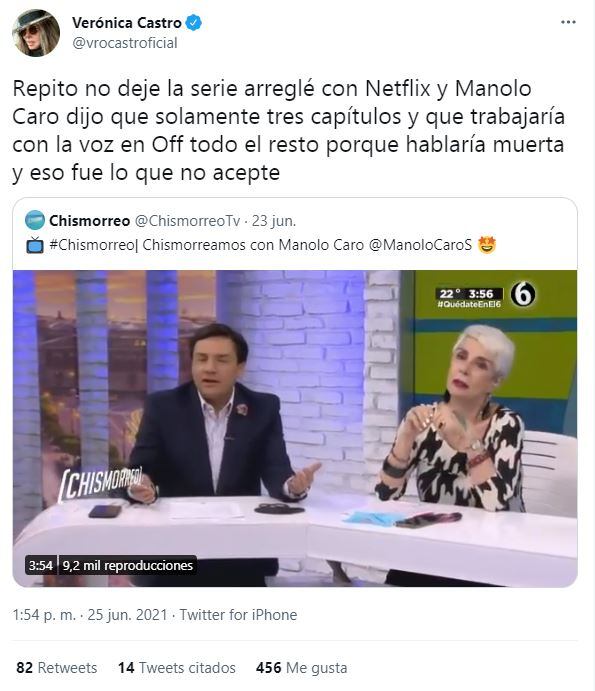Click the channel 6 logo in the video
Image resolution: width=595 pixels, height=691 pixels.
(523, 294)
